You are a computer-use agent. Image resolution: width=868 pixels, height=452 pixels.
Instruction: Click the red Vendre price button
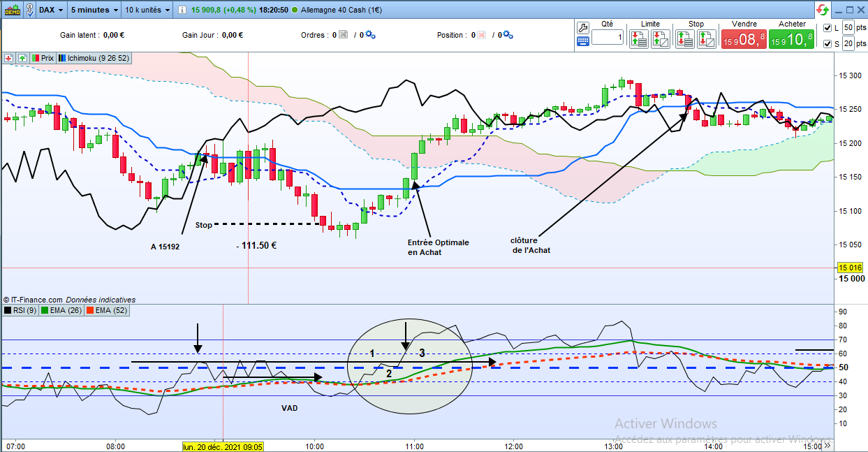point(743,40)
